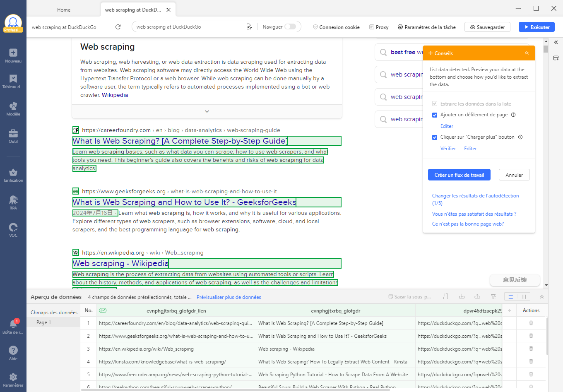The image size is (563, 392).
Task: Open Tarification pricing page
Action: coord(13,175)
